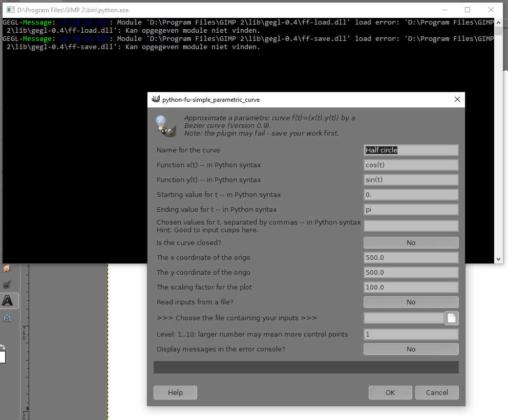Click the Cancel button in the dialog

tap(437, 392)
